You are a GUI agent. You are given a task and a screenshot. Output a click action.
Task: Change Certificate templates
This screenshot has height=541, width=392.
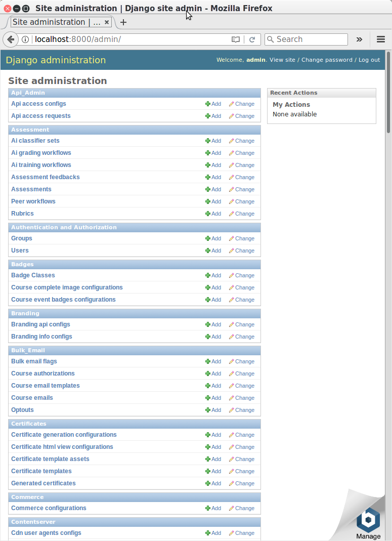(x=242, y=471)
